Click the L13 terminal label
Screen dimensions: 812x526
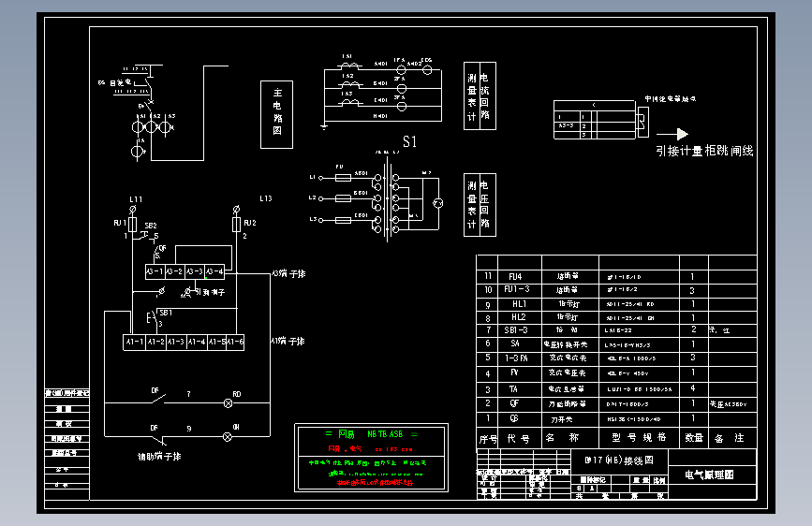[266, 198]
